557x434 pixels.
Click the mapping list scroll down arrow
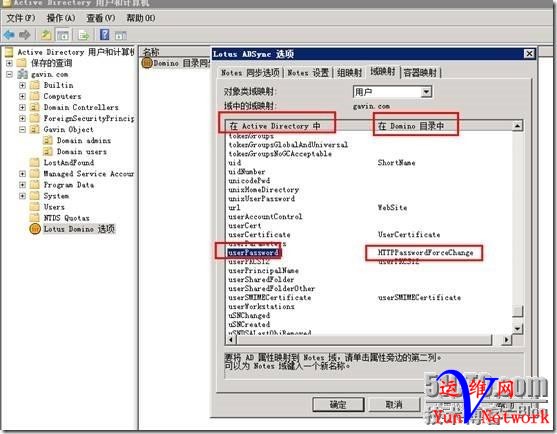coord(517,329)
